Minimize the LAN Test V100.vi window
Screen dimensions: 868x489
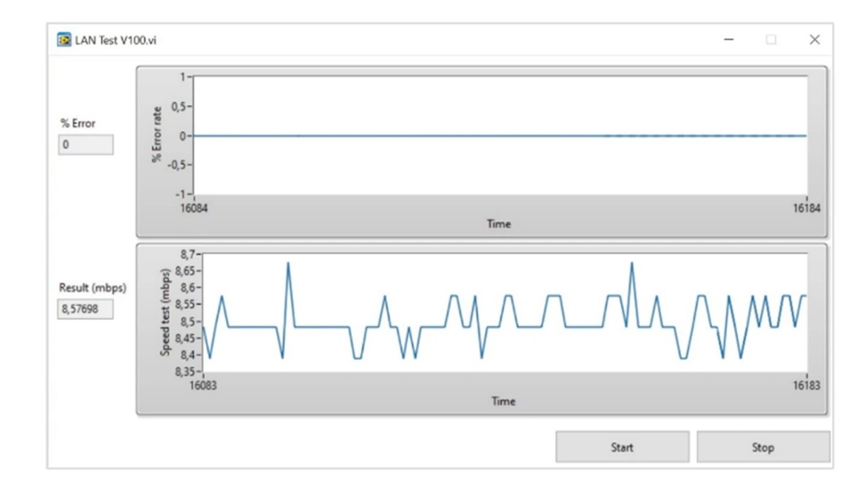pos(729,40)
